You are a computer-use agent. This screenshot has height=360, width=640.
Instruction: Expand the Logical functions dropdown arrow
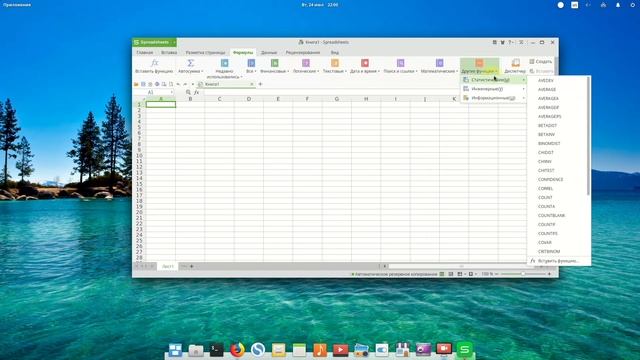pyautogui.click(x=318, y=71)
